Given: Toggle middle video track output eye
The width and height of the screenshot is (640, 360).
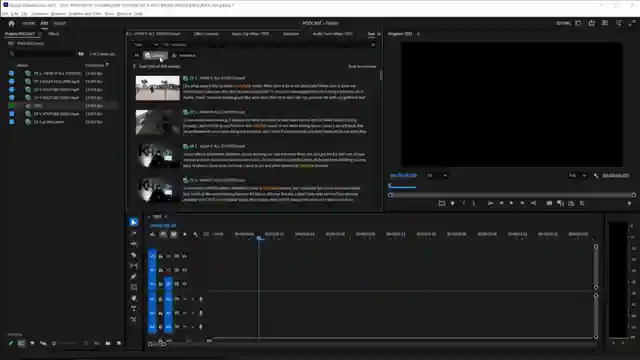Looking at the screenshot, I should pyautogui.click(x=184, y=270).
